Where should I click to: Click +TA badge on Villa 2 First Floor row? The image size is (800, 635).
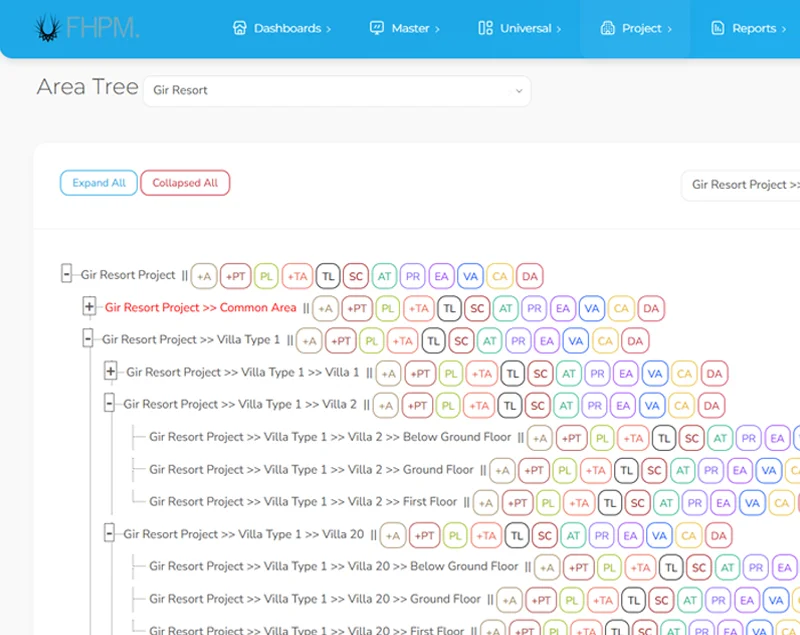coord(578,503)
